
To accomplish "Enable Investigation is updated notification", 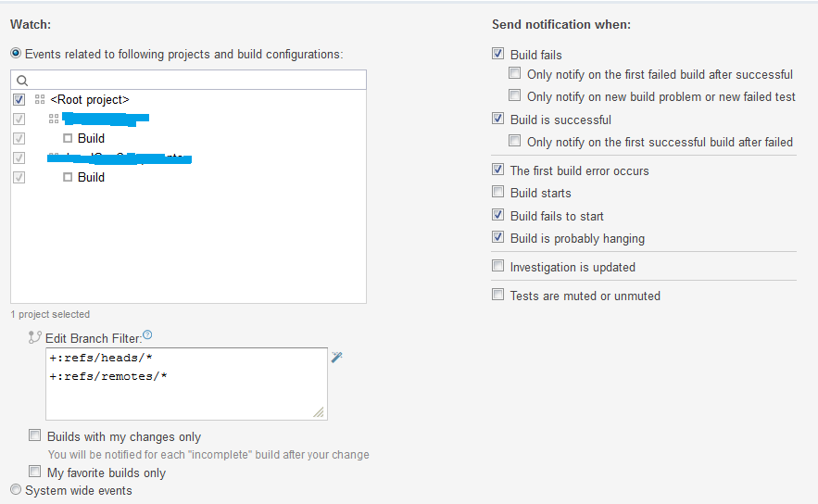I will coord(498,267).
